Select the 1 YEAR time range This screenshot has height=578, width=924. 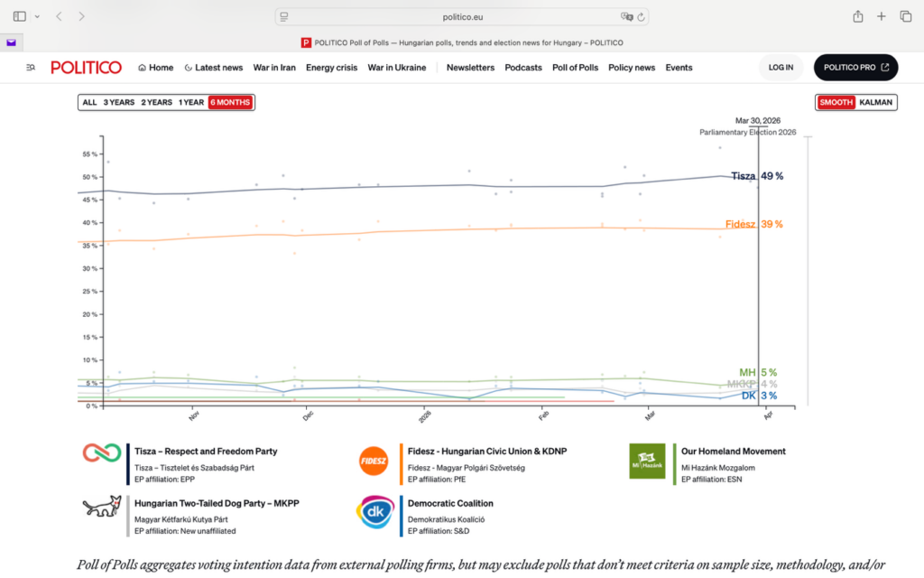[190, 102]
